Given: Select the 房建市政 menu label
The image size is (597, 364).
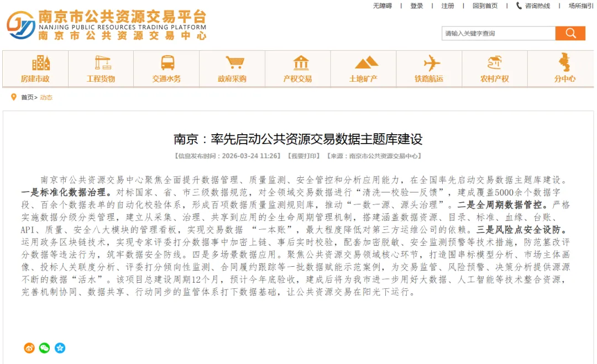Looking at the screenshot, I should (35, 79).
